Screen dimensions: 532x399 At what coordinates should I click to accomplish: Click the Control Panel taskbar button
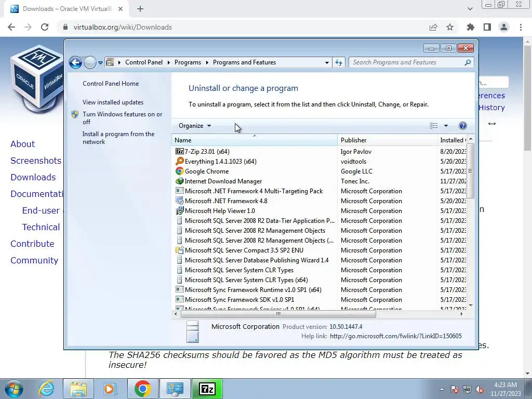[175, 389]
